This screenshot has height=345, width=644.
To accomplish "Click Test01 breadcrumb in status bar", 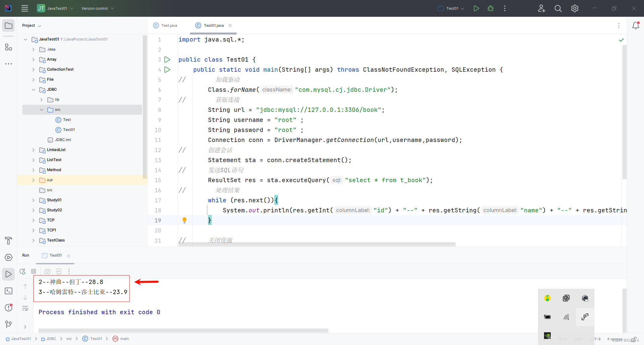I will click(x=92, y=339).
